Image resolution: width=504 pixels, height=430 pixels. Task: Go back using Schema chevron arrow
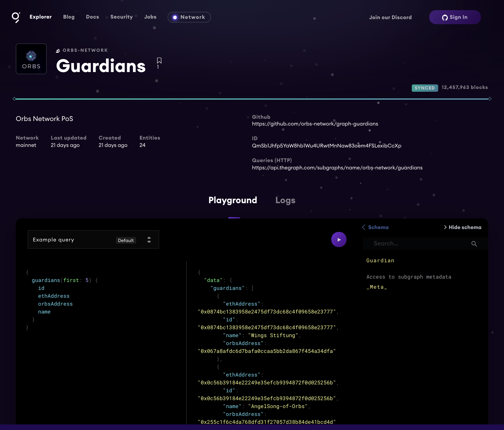[x=364, y=227]
